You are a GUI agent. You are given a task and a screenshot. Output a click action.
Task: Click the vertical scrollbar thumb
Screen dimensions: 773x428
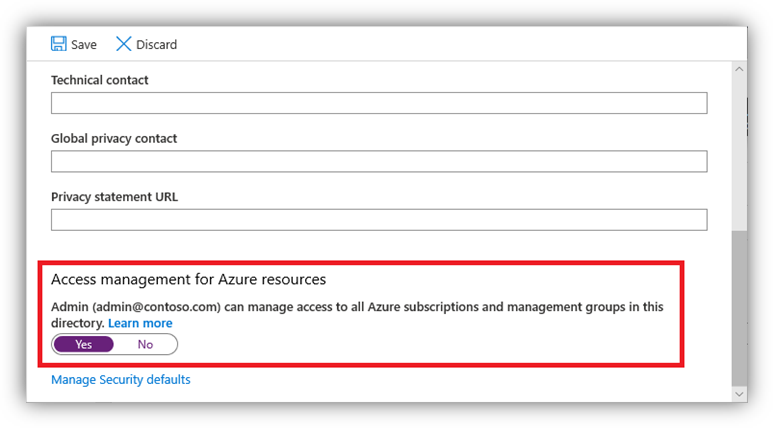739,308
